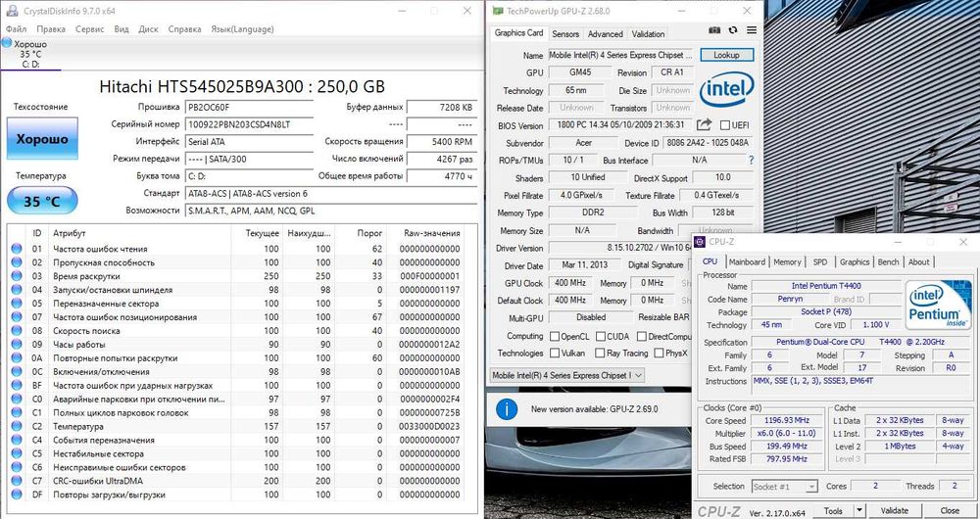The image size is (980, 519).
Task: Click the status orb for attribute 05
Action: click(17, 304)
